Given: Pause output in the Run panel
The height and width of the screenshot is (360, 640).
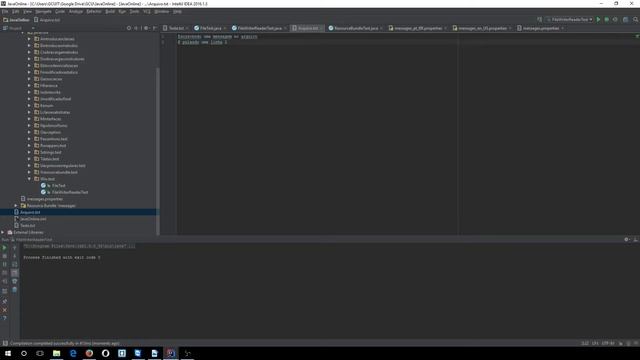Looking at the screenshot, I should (x=4, y=264).
